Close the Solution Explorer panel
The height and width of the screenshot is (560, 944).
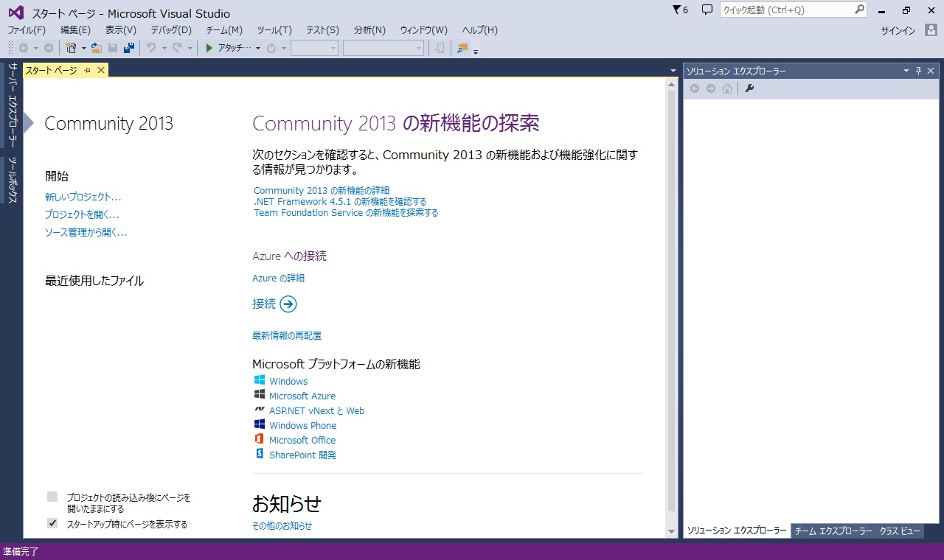coord(931,71)
